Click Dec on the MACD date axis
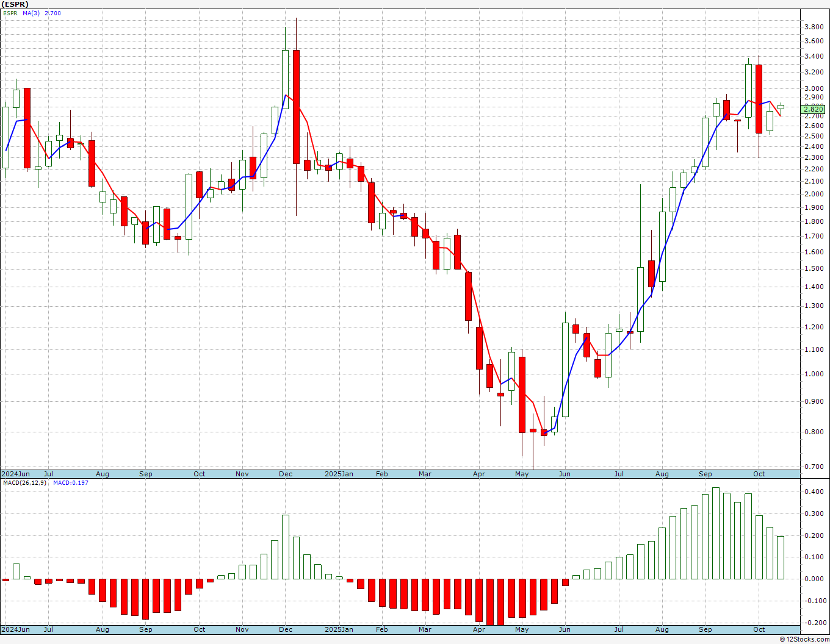Viewport: 830px width, 644px height. point(286,629)
